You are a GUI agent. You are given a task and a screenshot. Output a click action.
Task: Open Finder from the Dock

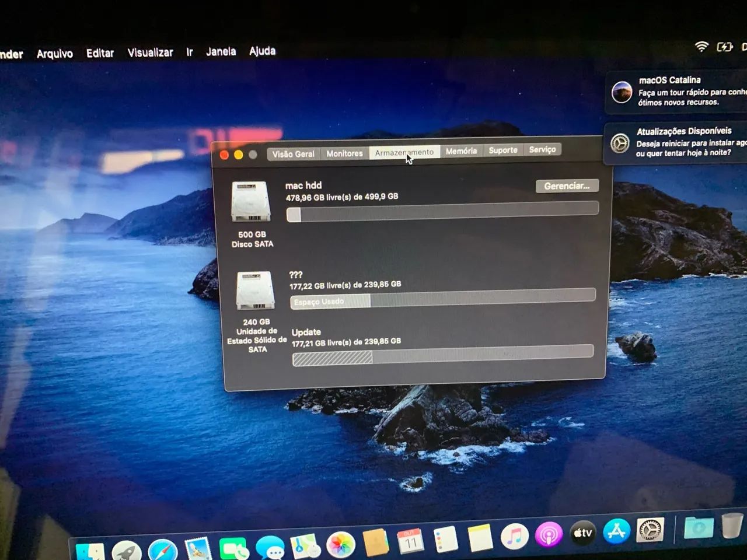pos(91,551)
